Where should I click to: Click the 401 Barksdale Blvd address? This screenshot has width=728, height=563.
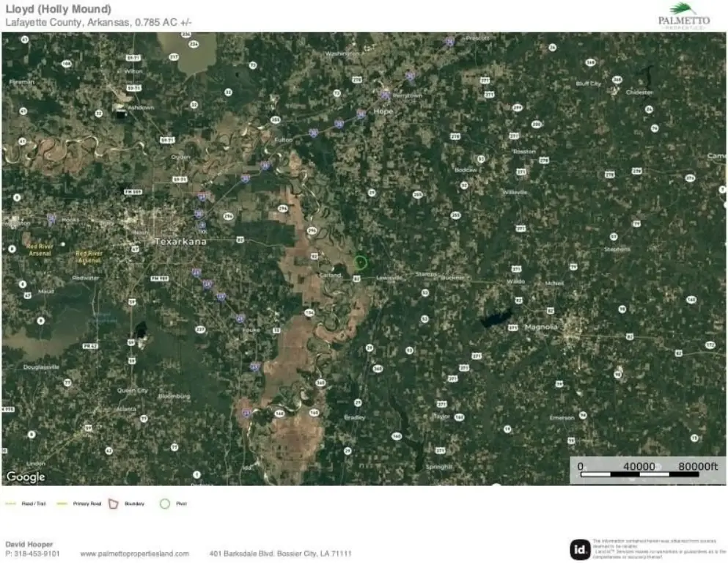coord(281,553)
